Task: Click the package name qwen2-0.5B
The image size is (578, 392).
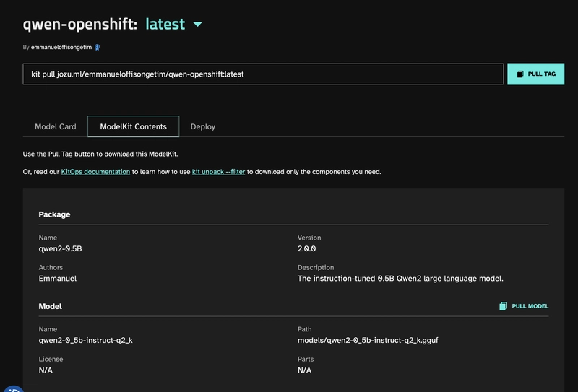Action: [x=61, y=248]
